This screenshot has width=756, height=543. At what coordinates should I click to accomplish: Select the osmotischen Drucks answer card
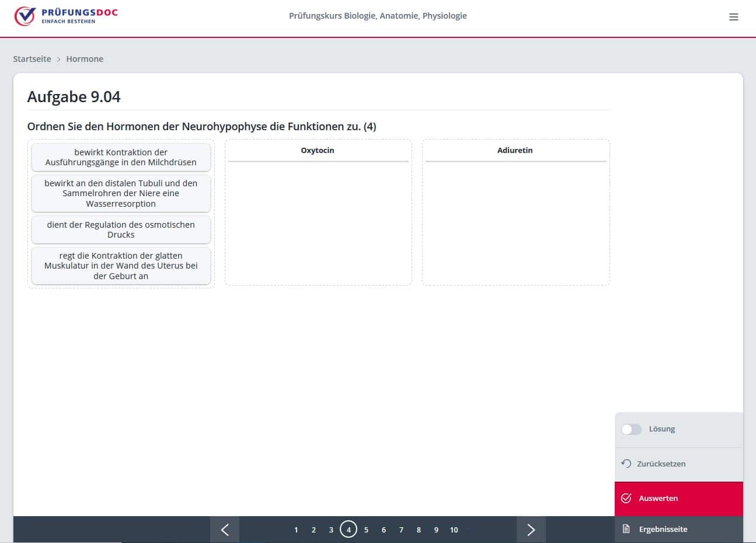(x=121, y=229)
